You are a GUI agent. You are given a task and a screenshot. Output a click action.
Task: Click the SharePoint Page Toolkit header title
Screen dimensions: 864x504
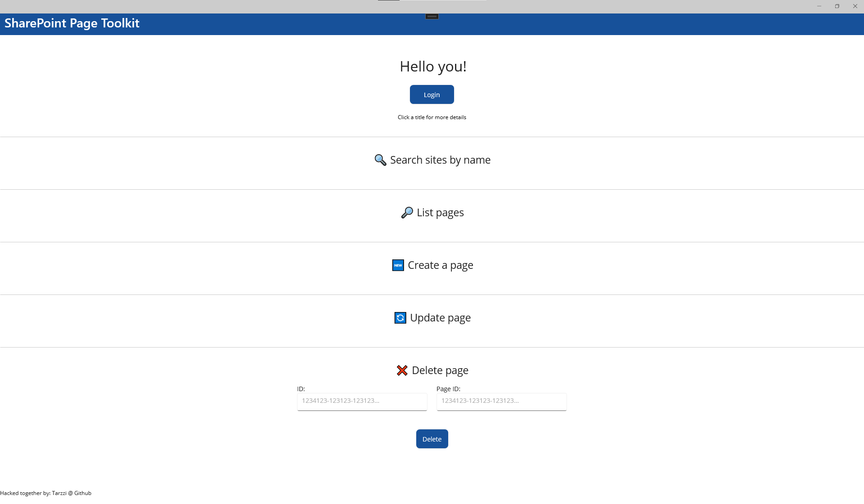pyautogui.click(x=72, y=23)
